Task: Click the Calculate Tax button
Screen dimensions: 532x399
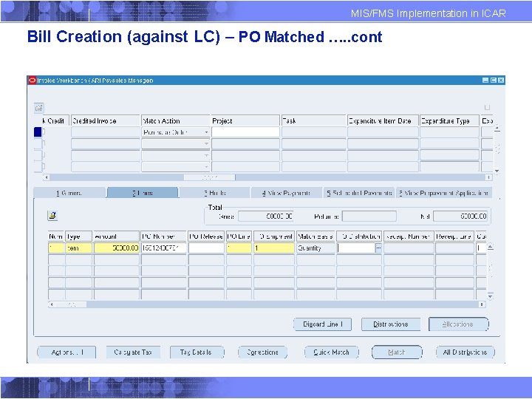Action: tap(133, 352)
